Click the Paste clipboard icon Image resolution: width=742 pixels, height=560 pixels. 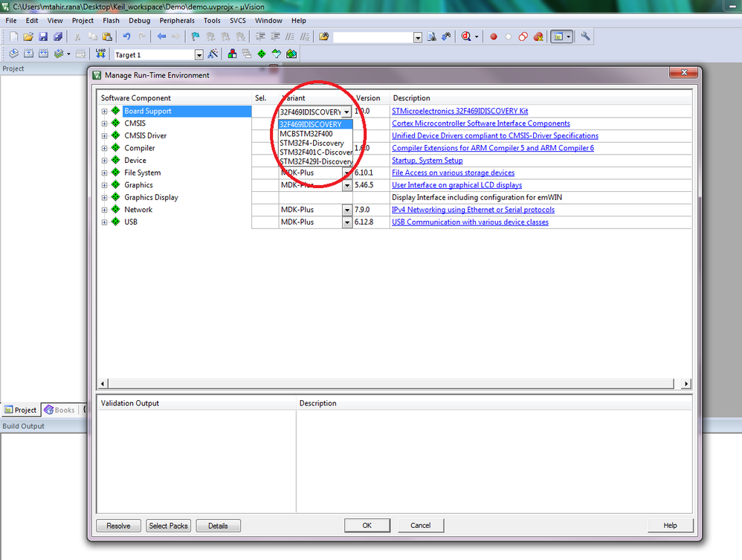pyautogui.click(x=107, y=36)
